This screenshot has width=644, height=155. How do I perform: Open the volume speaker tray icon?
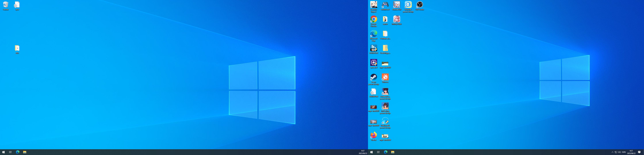coord(620,152)
